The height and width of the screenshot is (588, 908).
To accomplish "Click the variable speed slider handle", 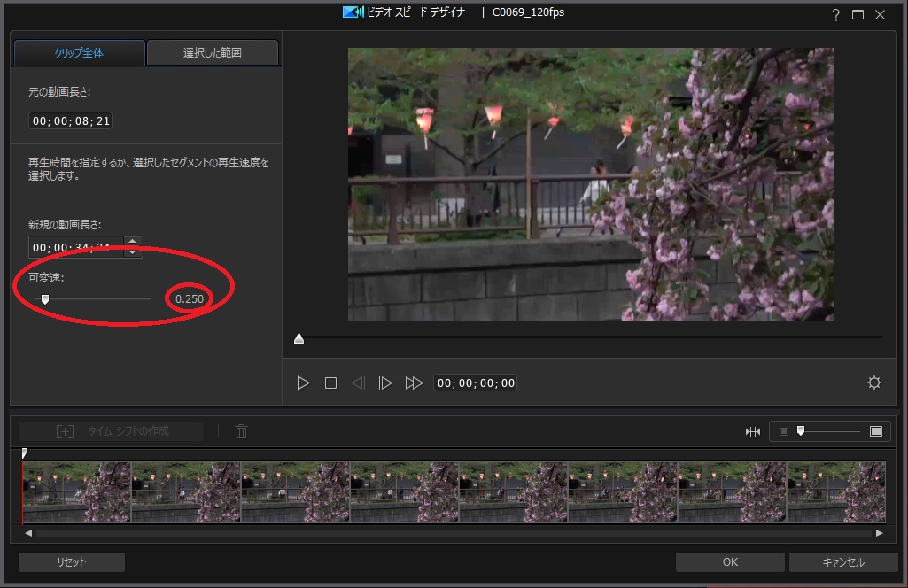I will [x=45, y=298].
